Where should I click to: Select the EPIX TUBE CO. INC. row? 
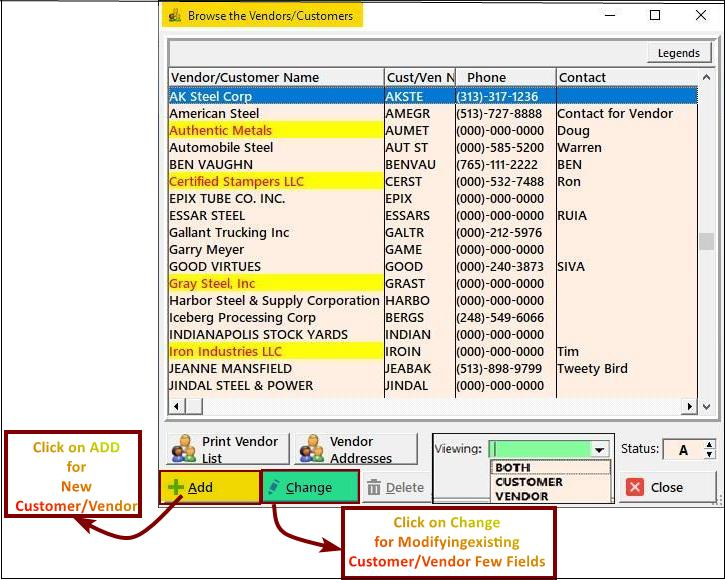[x=433, y=198]
